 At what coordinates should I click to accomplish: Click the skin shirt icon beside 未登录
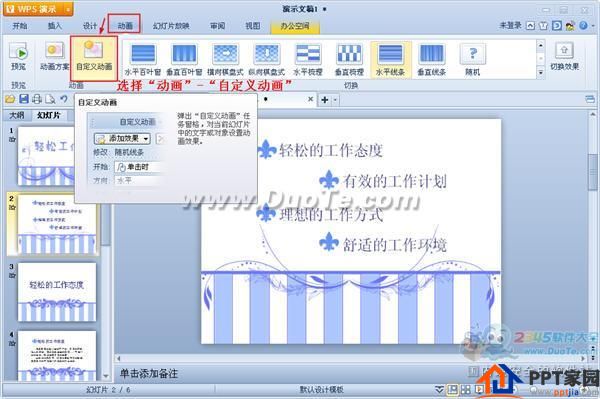tap(543, 26)
